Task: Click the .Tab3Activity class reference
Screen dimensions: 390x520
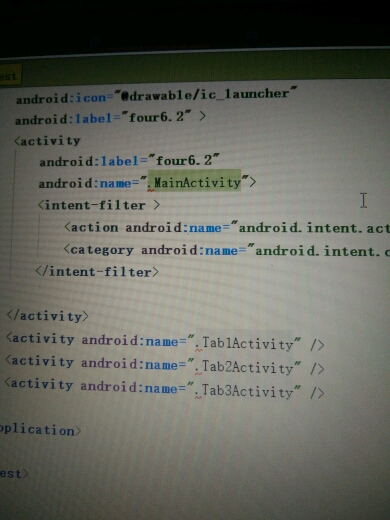Action: click(x=244, y=391)
